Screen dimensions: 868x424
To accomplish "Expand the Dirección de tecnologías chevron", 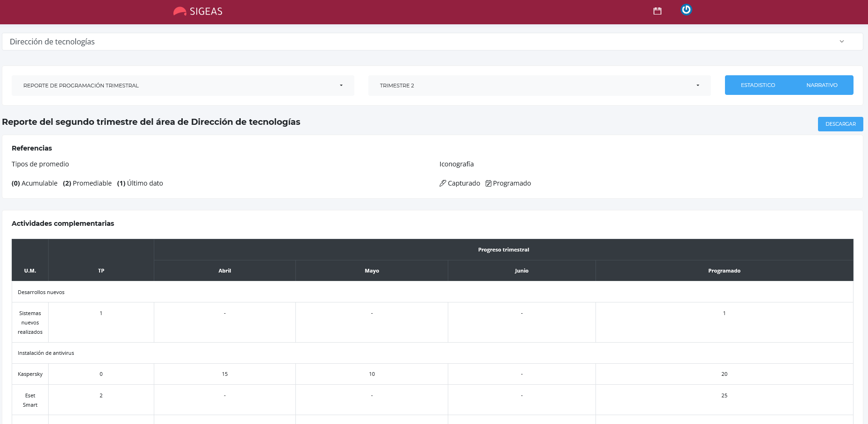I will click(842, 42).
